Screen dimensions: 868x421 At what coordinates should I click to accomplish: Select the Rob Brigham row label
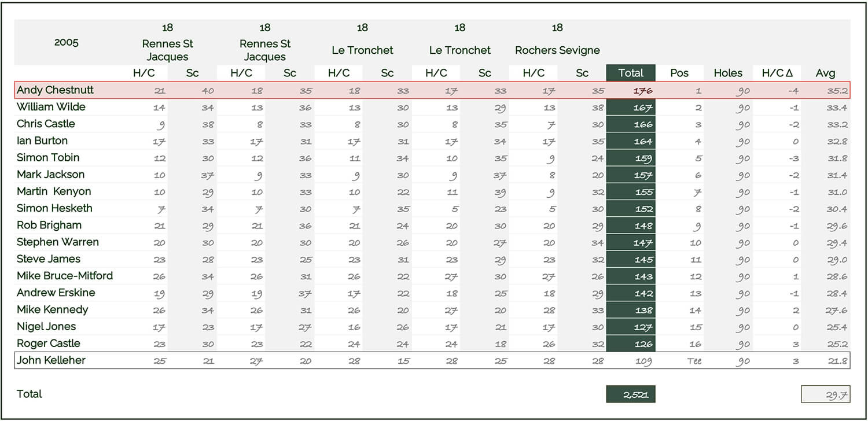[x=49, y=225]
